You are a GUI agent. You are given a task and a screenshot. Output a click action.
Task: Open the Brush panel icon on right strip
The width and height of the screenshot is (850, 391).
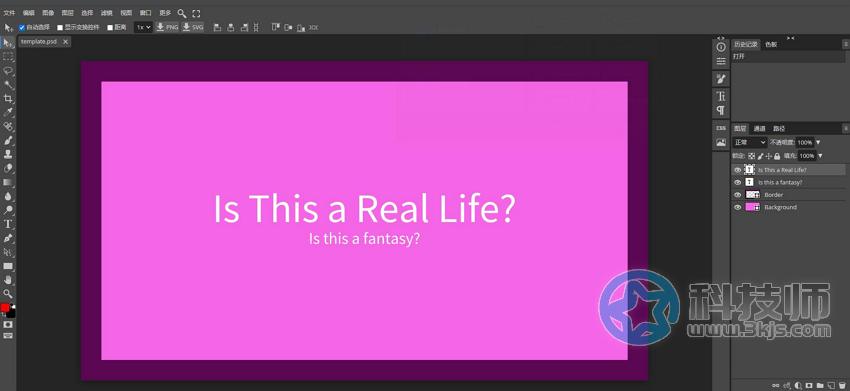point(720,79)
